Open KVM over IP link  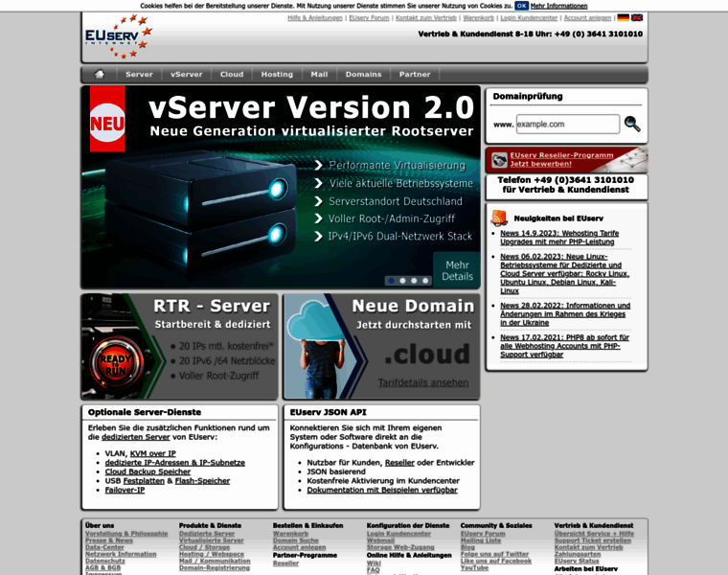pyautogui.click(x=152, y=453)
